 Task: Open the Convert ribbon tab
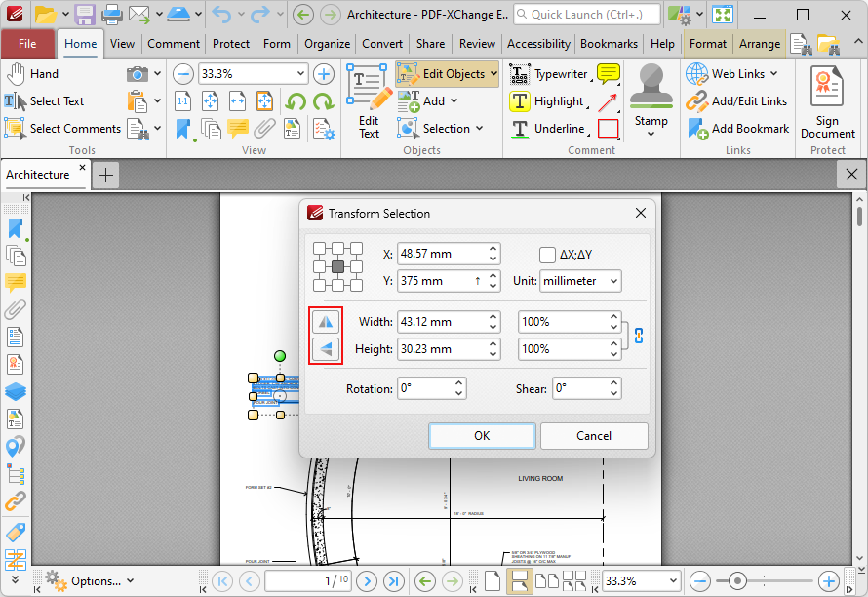[x=382, y=44]
